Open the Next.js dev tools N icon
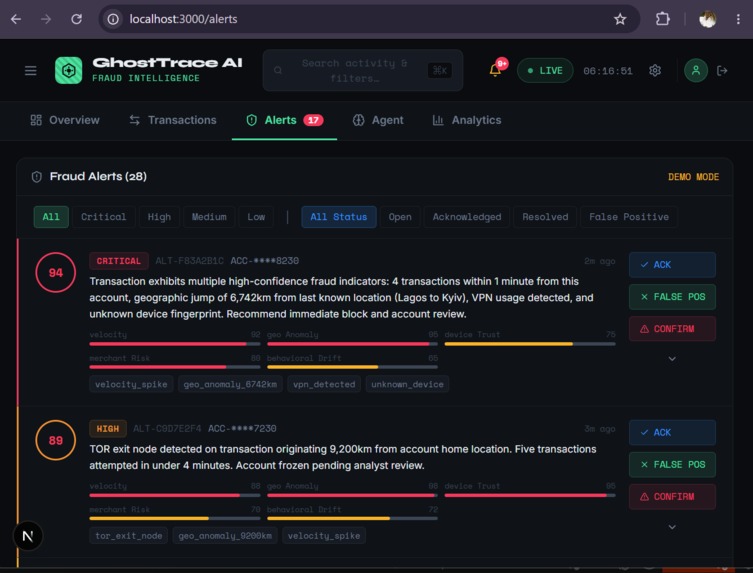Screen dimensions: 753x573 28,536
